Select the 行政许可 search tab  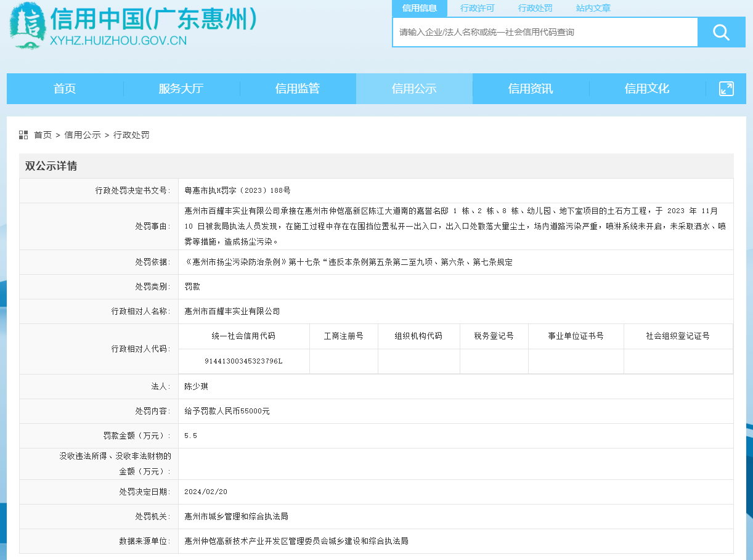click(x=478, y=8)
